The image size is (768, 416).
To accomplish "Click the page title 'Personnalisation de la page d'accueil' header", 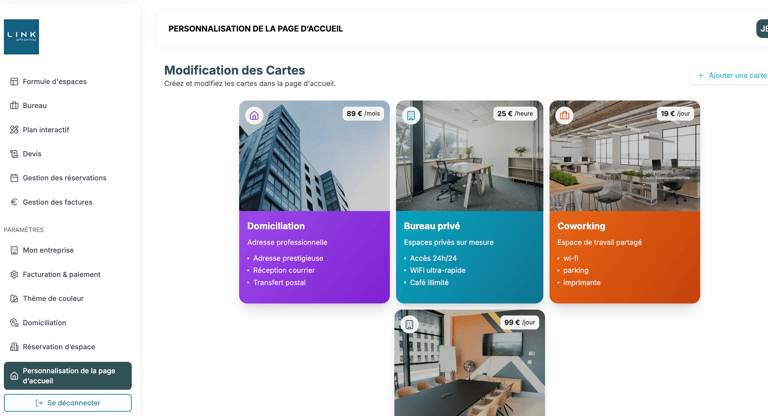I will click(255, 29).
